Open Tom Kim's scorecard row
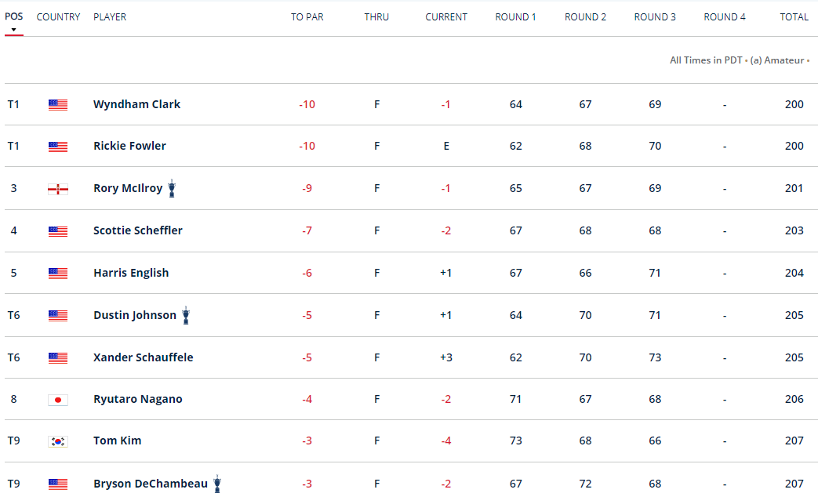818x504 pixels. pyautogui.click(x=117, y=441)
